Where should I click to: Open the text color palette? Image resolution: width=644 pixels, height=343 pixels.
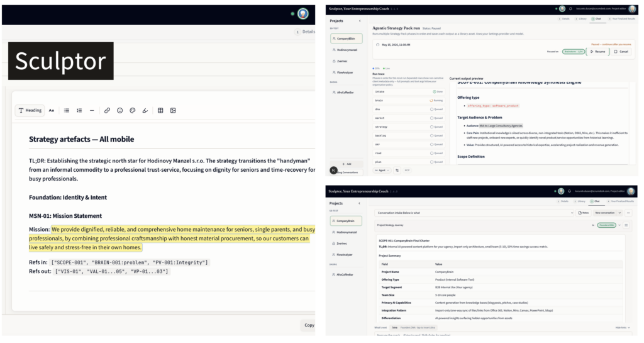point(132,111)
